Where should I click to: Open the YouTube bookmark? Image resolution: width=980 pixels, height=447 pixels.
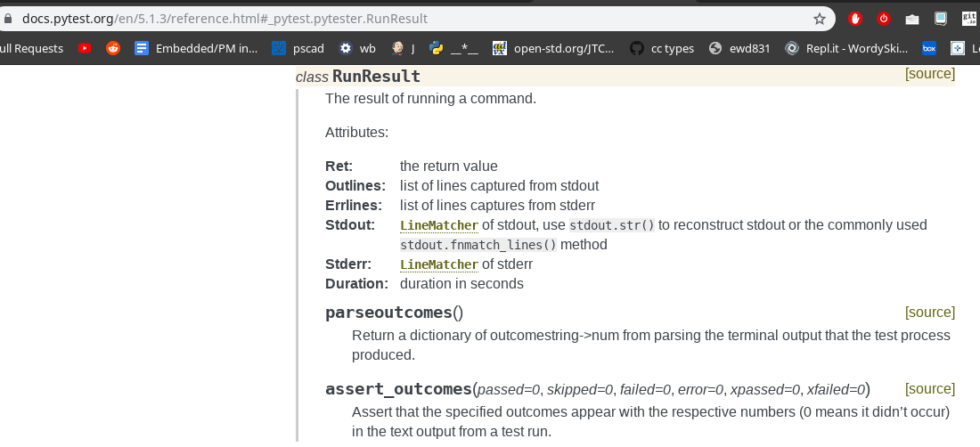click(85, 48)
